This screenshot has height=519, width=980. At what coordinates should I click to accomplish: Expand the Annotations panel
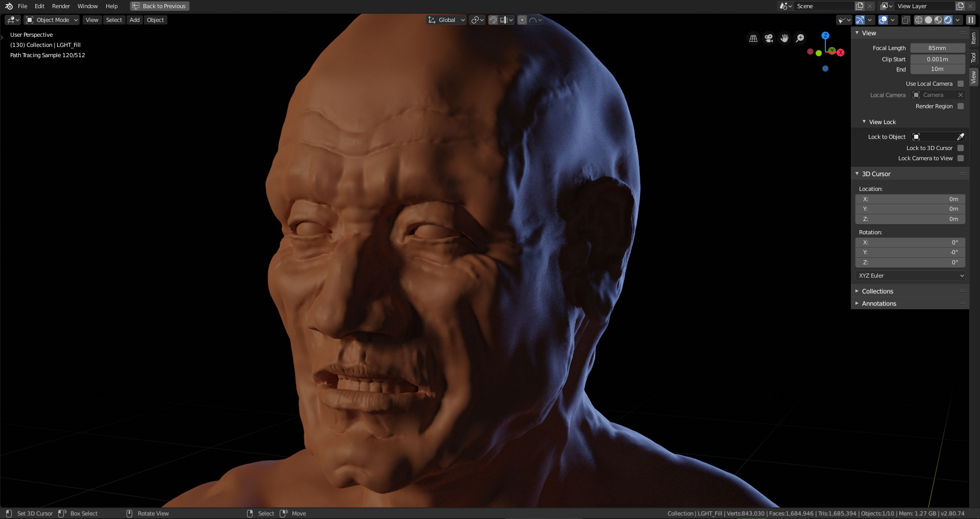click(879, 304)
